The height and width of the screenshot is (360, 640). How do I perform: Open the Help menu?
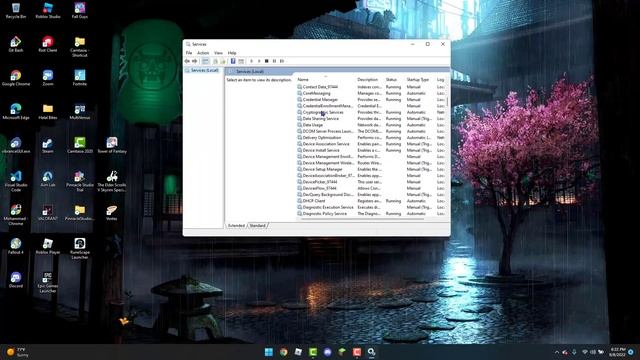tap(232, 53)
